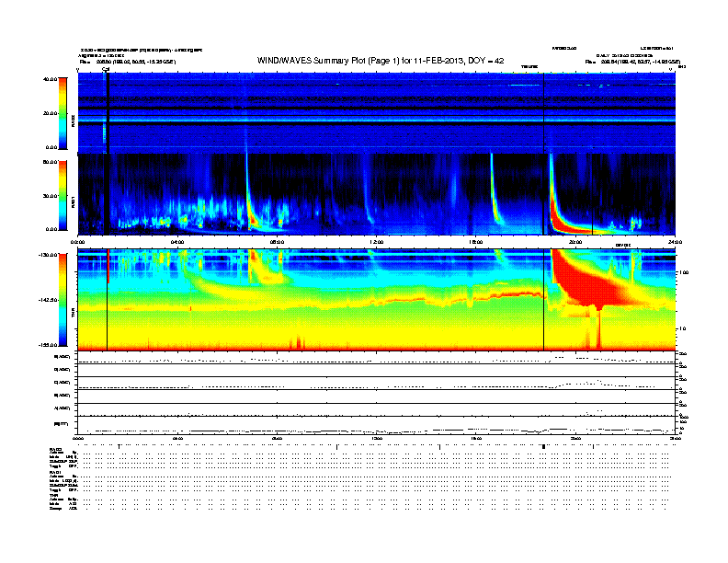The width and height of the screenshot is (728, 563).
Task: Click the 08:00 tick label under RAD1 panel
Action: tap(277, 242)
